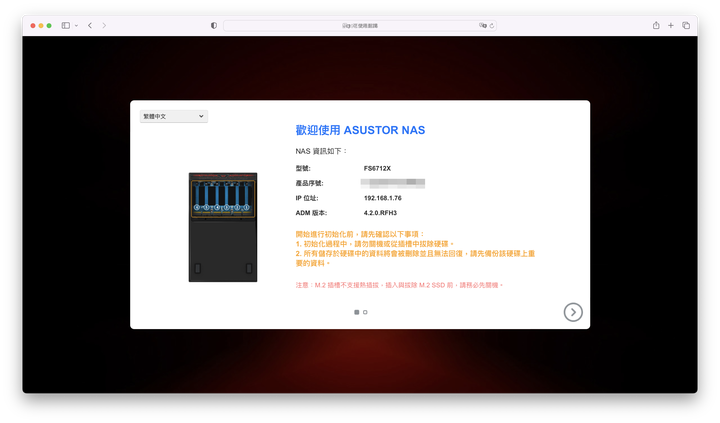
Task: Click the translate icon in address bar
Action: [483, 26]
